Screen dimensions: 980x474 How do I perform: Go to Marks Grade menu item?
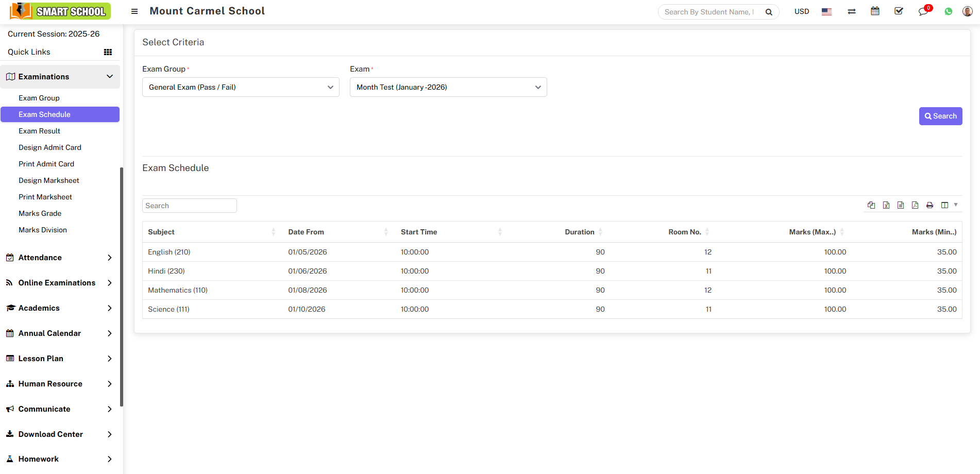(40, 213)
